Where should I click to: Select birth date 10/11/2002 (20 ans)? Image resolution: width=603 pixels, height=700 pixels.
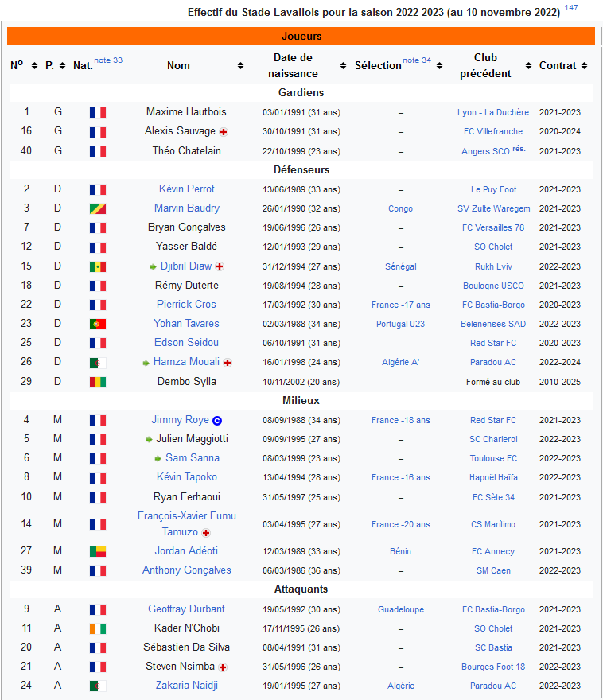(301, 382)
